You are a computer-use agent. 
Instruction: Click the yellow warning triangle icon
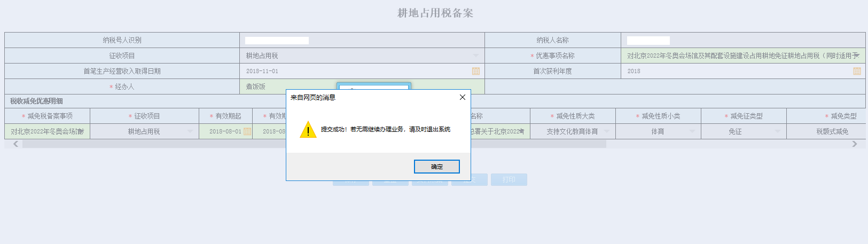[x=308, y=130]
